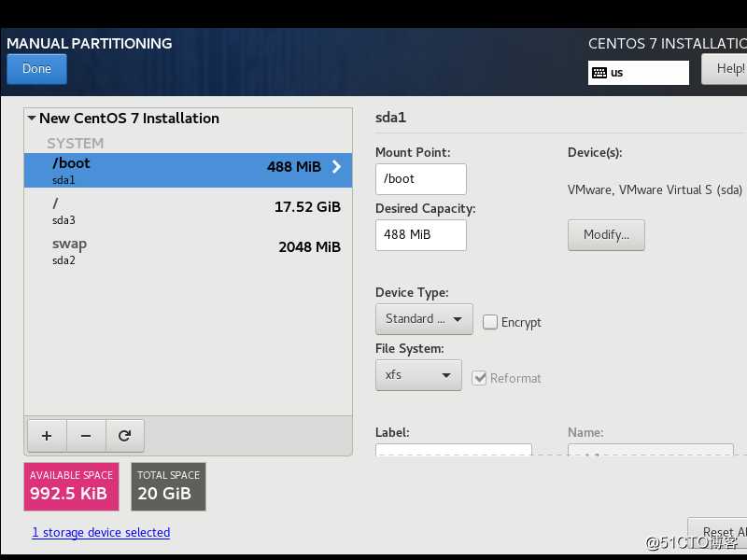Open the Help! button
Screen dimensions: 747x560
pyautogui.click(x=725, y=69)
